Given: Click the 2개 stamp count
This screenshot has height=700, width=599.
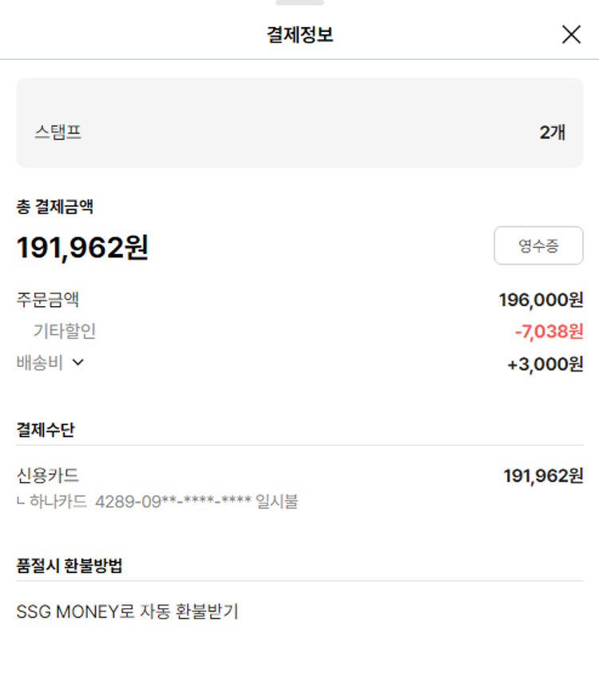Looking at the screenshot, I should tap(553, 133).
